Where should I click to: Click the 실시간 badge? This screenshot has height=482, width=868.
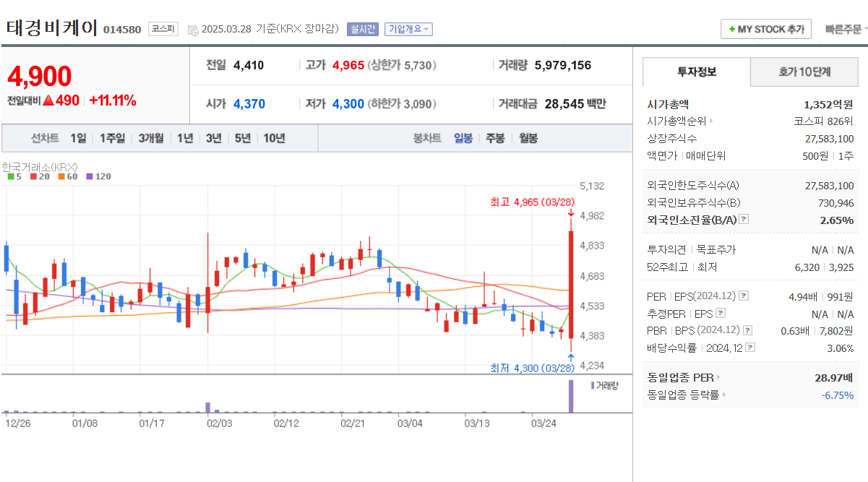362,29
